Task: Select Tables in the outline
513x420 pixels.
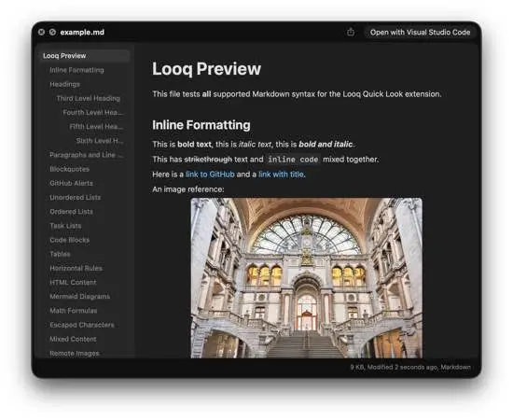Action: point(60,254)
